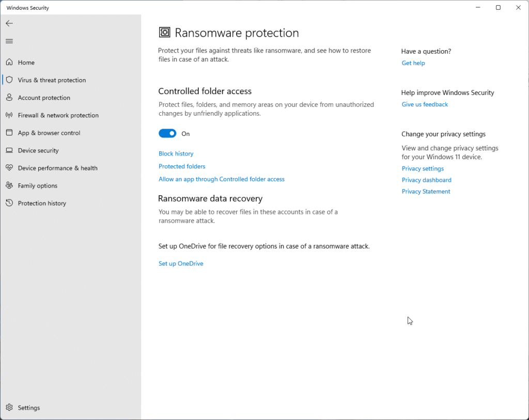Turn off Controlled folder access toggle
529x420 pixels.
(167, 134)
